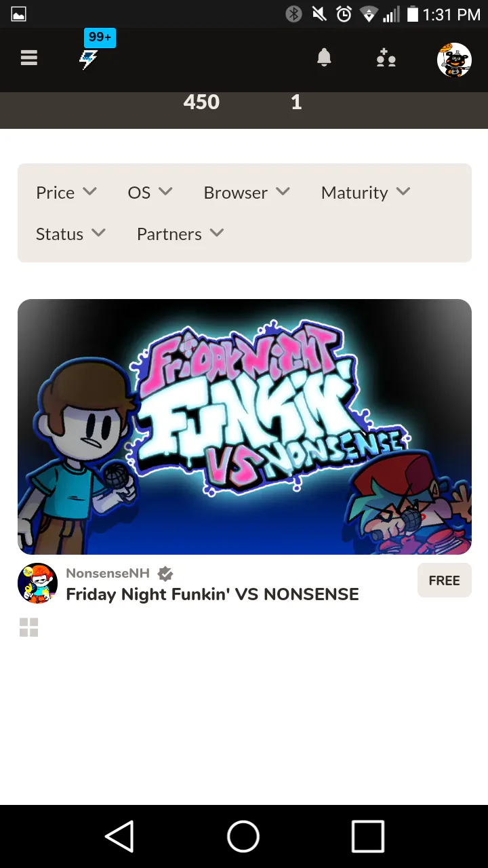Viewport: 488px width, 868px height.
Task: Tap the Windows platform icon under the game
Action: pos(29,628)
